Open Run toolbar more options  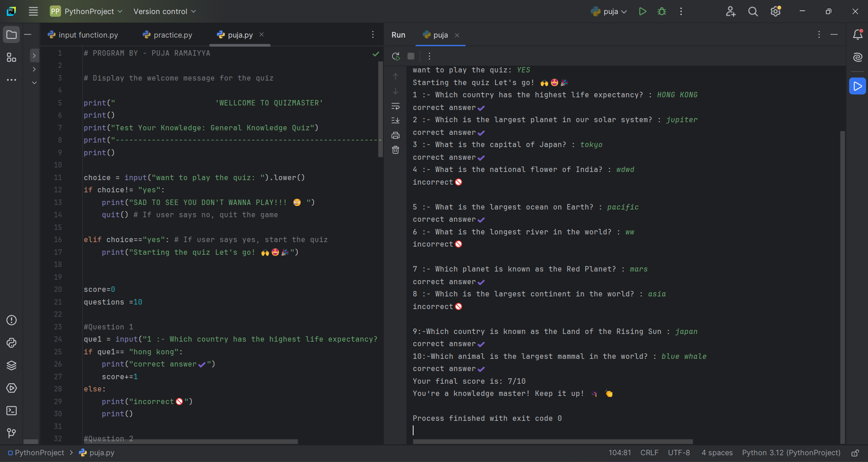[429, 56]
